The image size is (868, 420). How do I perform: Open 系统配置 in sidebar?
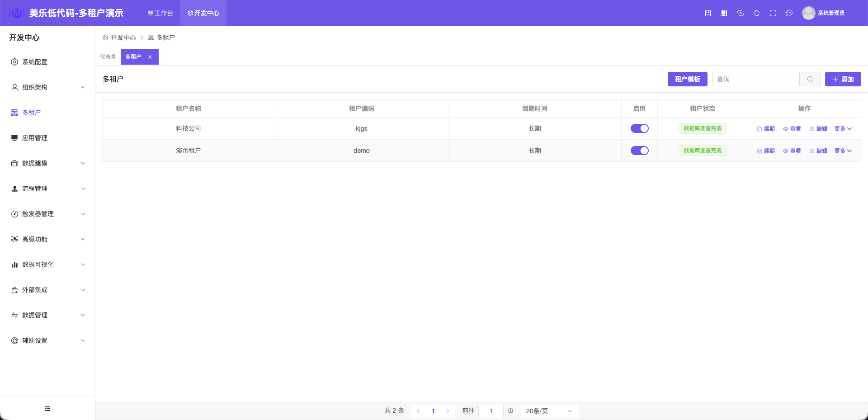(47, 62)
